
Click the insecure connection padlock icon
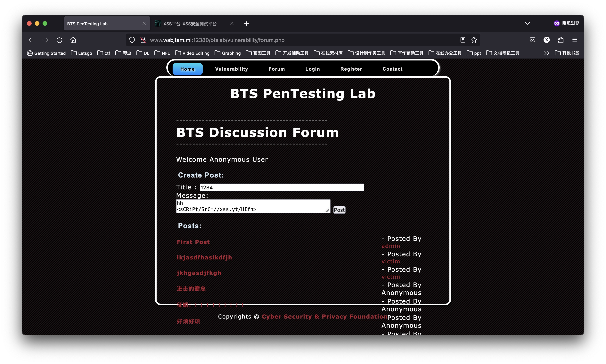[143, 40]
